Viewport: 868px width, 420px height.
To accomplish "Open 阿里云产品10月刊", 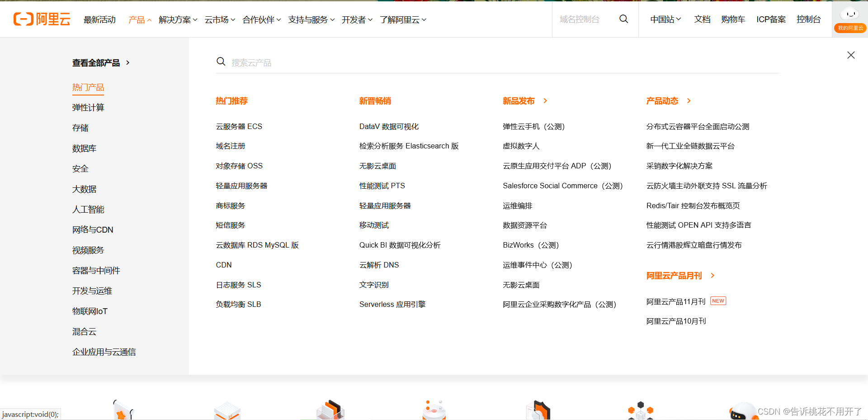I will click(x=676, y=321).
